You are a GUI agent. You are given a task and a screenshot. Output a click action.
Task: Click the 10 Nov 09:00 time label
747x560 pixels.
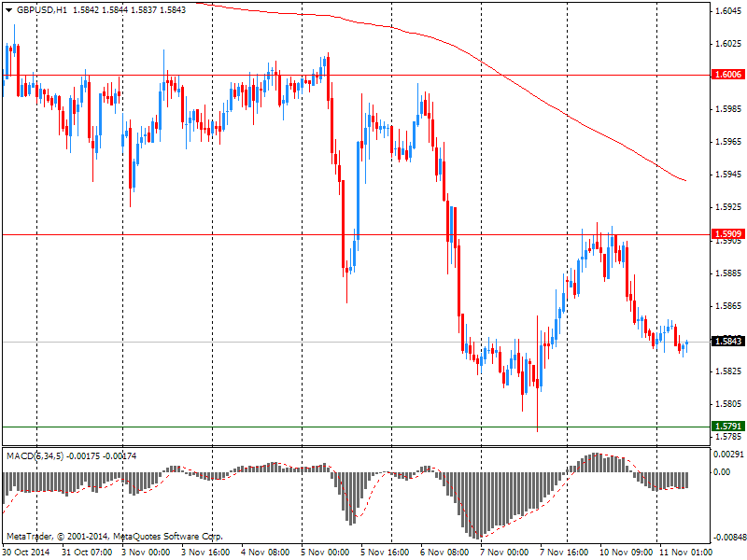(x=626, y=553)
